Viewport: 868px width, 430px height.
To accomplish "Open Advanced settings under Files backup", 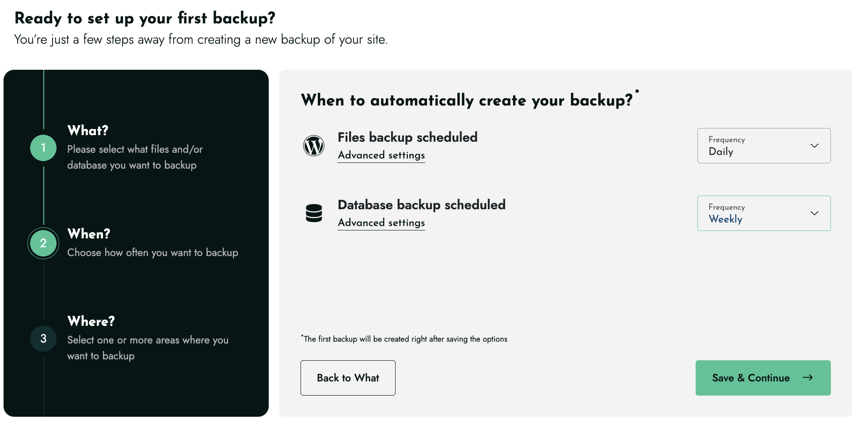I will 381,155.
